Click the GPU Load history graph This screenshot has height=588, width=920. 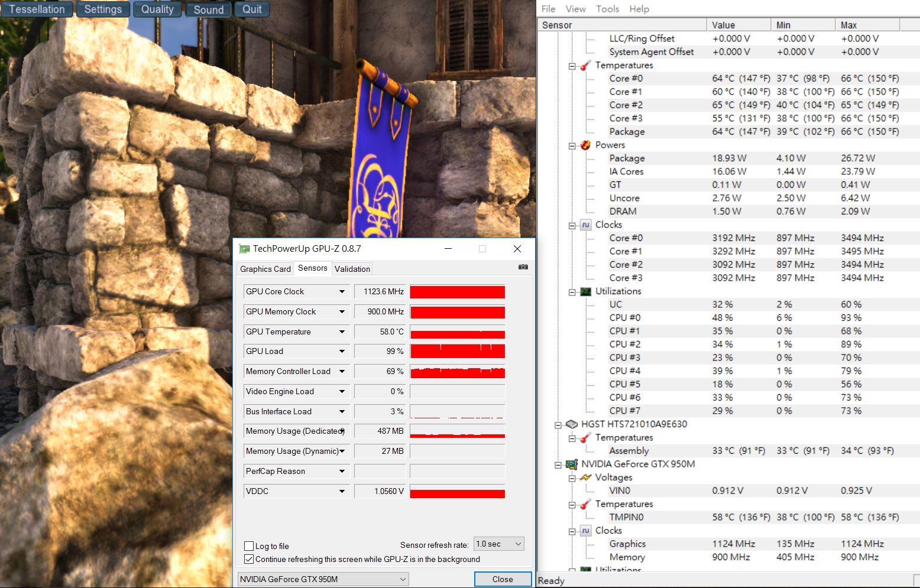tap(458, 352)
